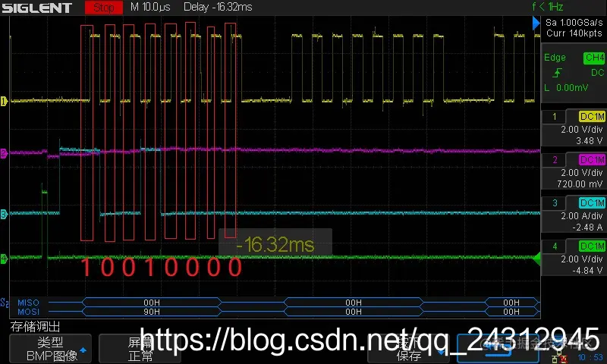Click the Edge trigger type label
This screenshot has width=607, height=364.
[x=555, y=58]
